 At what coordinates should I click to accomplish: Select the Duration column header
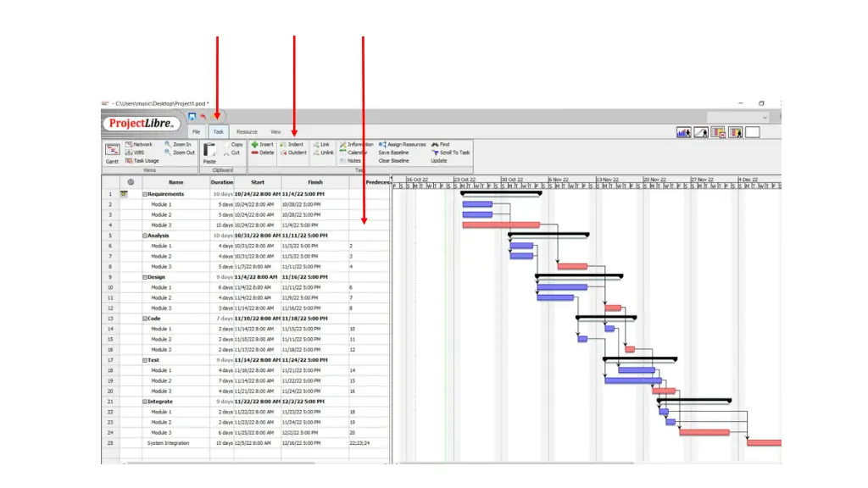[x=221, y=182]
